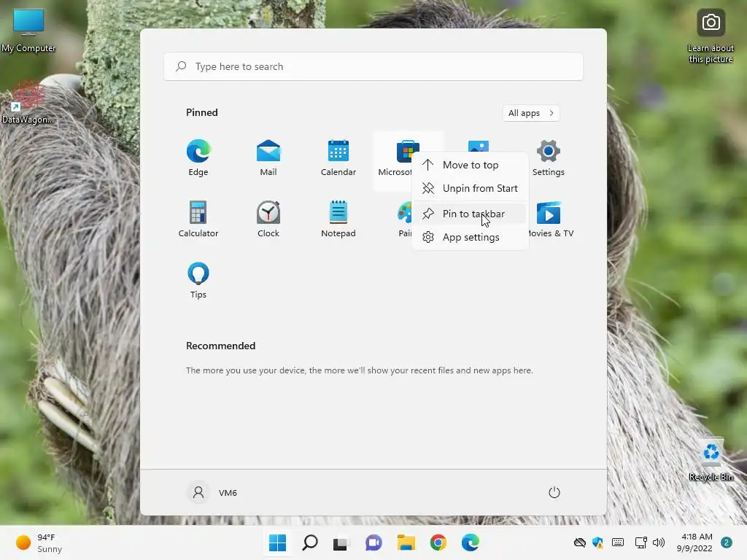
Task: Open the notification badge showing 2
Action: [727, 542]
